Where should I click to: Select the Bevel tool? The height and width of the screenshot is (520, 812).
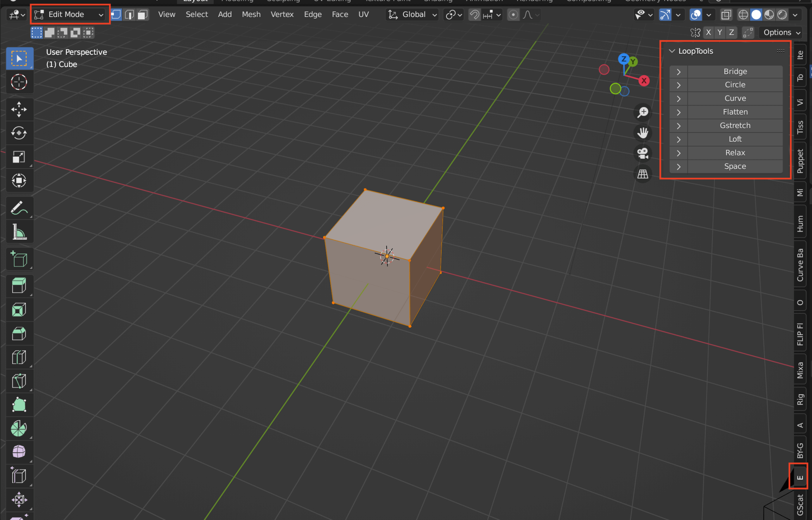[x=19, y=334]
